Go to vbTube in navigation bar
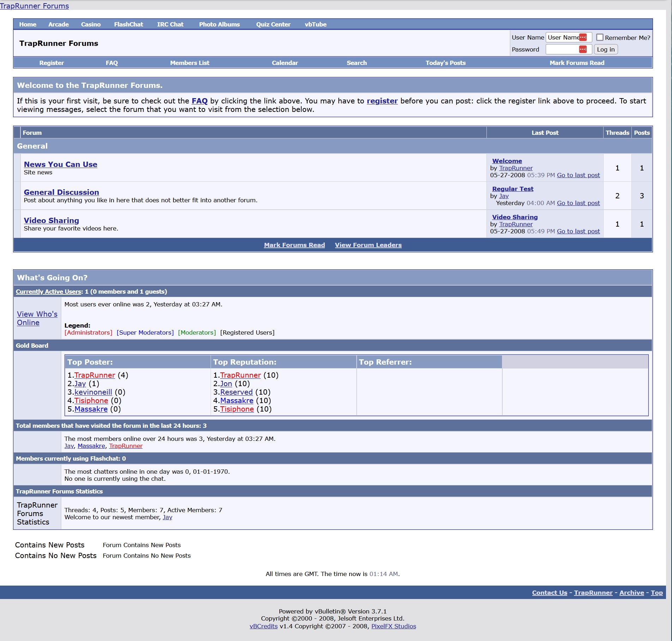 coord(315,24)
